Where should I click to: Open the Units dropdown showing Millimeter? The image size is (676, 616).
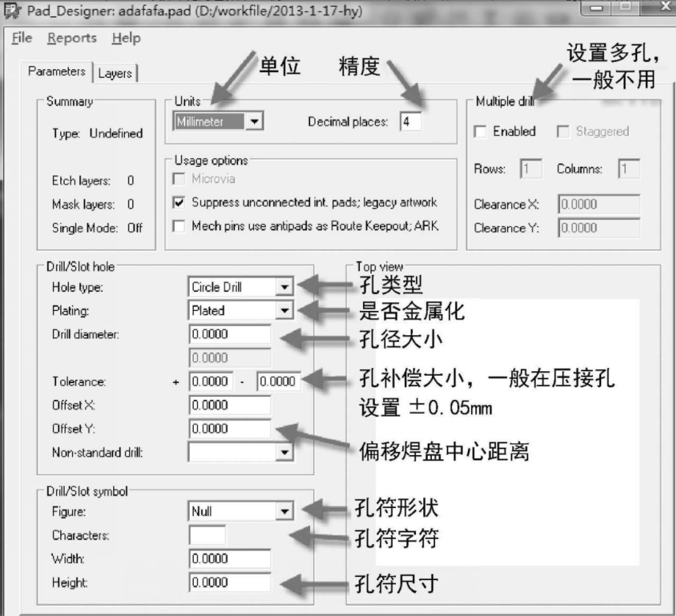click(218, 121)
